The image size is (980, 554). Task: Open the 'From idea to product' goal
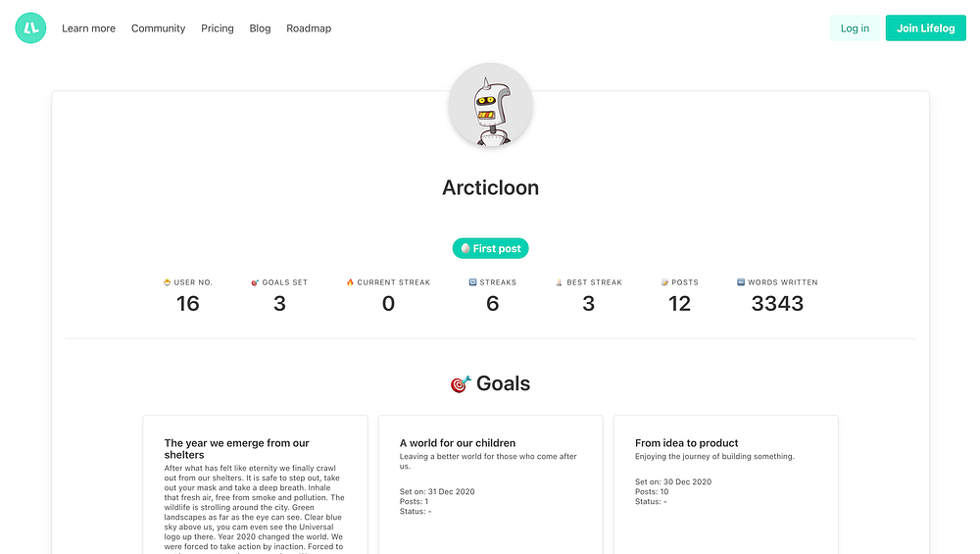[687, 443]
